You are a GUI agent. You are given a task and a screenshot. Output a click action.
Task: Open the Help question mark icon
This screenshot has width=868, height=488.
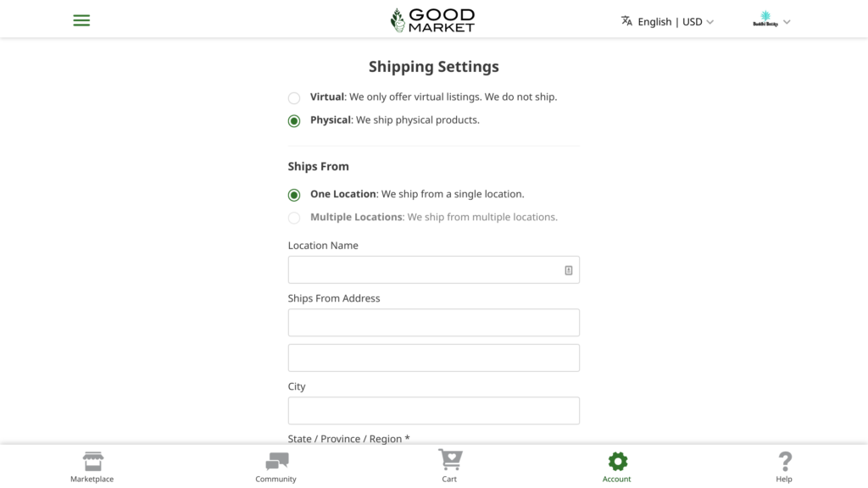tap(784, 462)
